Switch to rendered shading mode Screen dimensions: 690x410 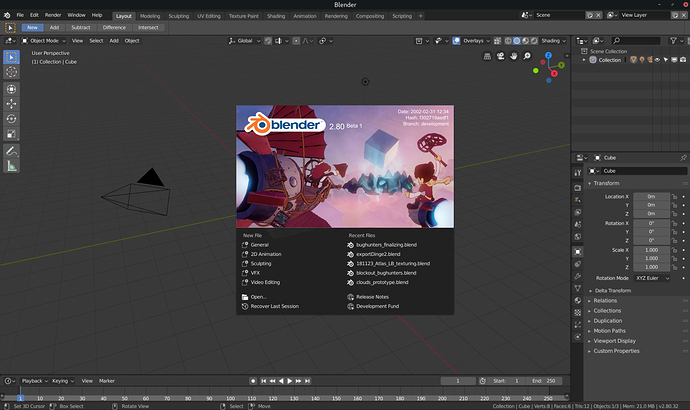[x=534, y=40]
